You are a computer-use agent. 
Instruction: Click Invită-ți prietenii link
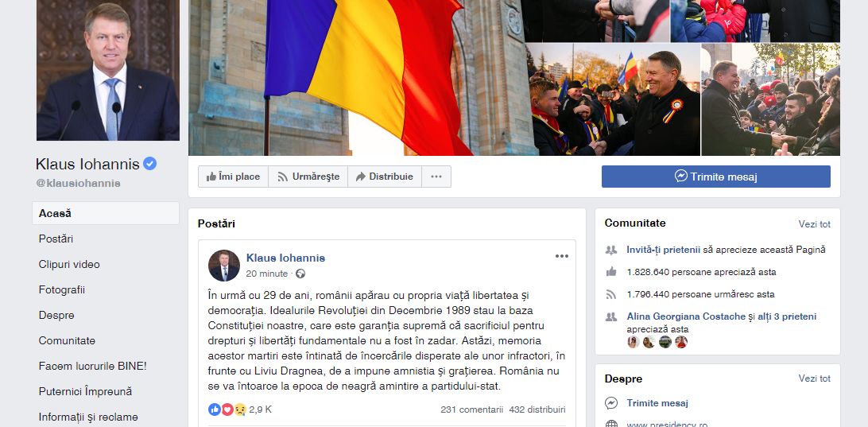point(663,250)
